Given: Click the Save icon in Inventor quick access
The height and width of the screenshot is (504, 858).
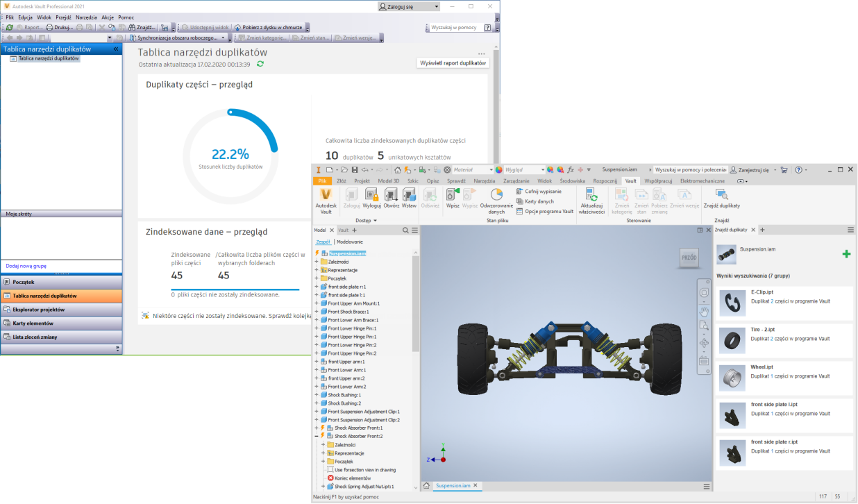Looking at the screenshot, I should (355, 169).
